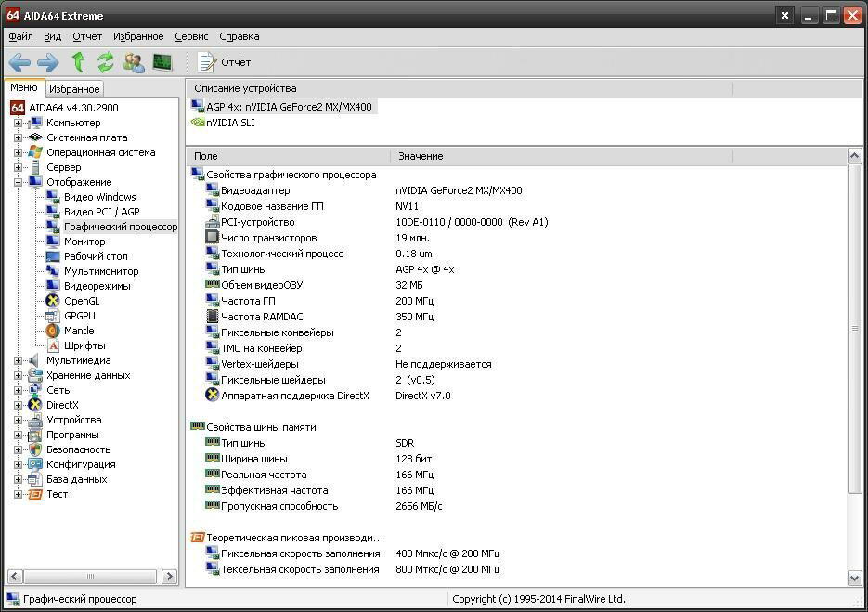This screenshot has width=868, height=612.
Task: Expand the Хранение данных tree node
Action: coord(18,375)
